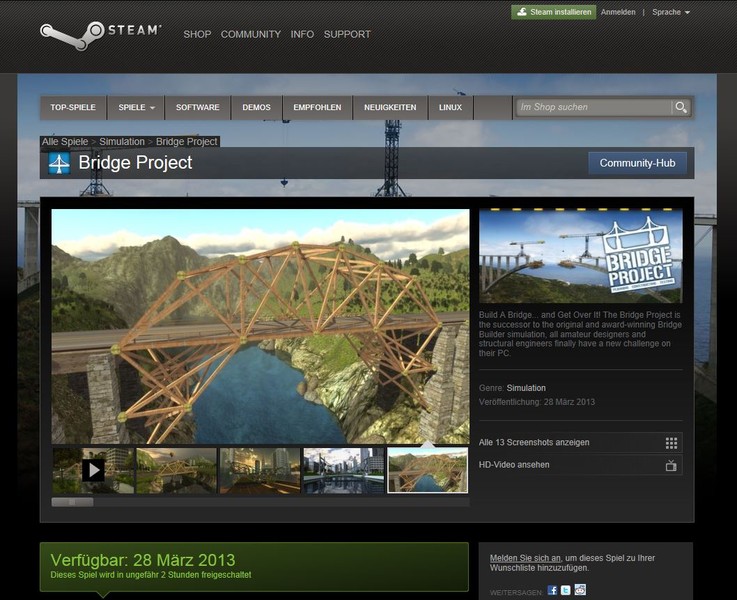737x600 pixels.
Task: Click the HD video TV icon
Action: [671, 465]
